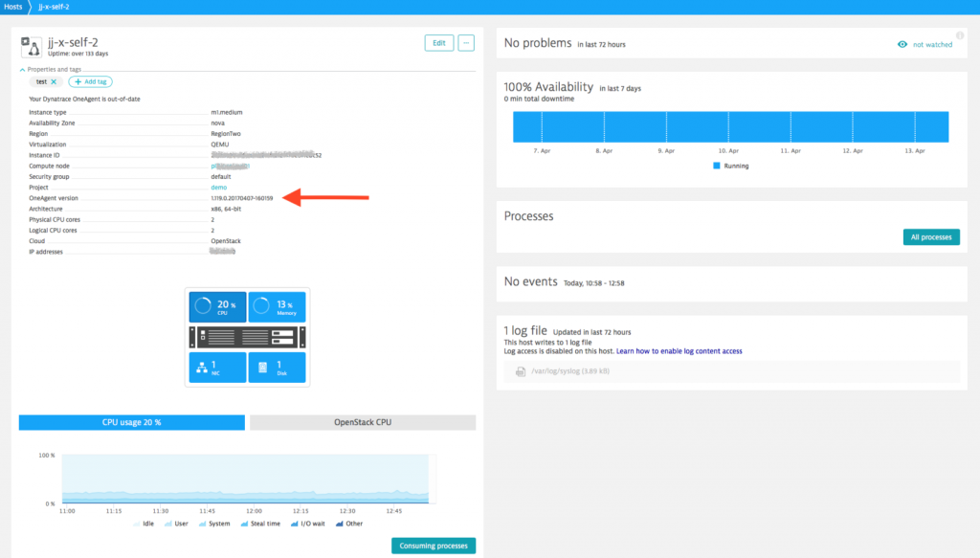The image size is (980, 558).
Task: Toggle the "not watched" eye indicator
Action: pos(901,45)
